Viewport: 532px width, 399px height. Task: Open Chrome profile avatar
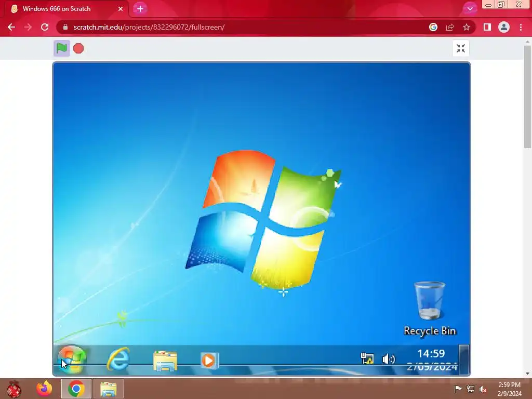click(504, 27)
